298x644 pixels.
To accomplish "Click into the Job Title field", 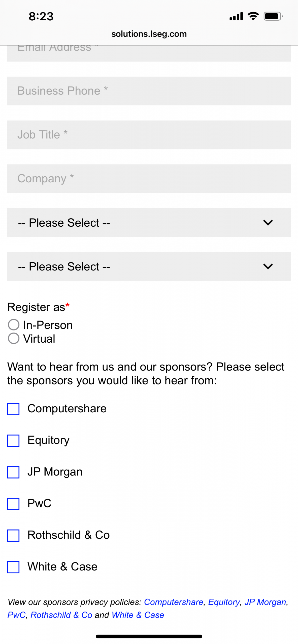I will (x=149, y=135).
